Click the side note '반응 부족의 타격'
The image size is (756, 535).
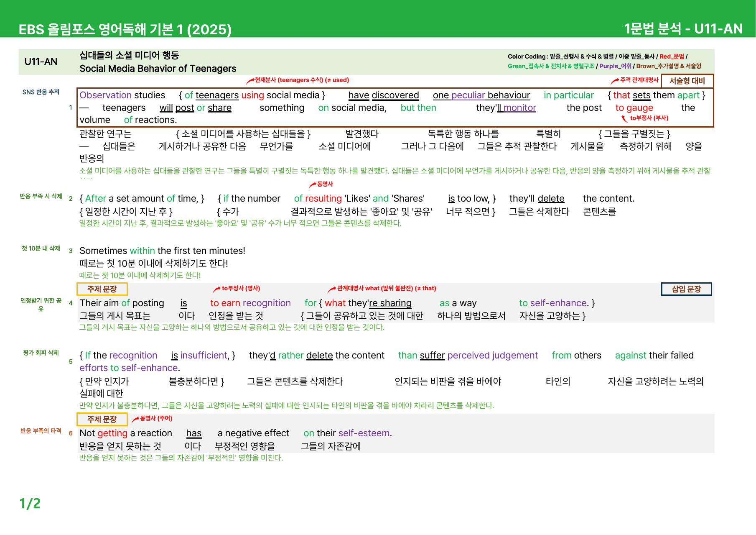[x=41, y=430]
